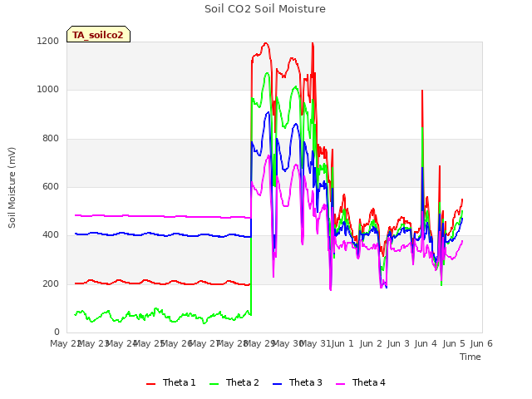Click the Jun 2 x-axis tick label
Image resolution: width=532 pixels, height=399 pixels.
[371, 343]
